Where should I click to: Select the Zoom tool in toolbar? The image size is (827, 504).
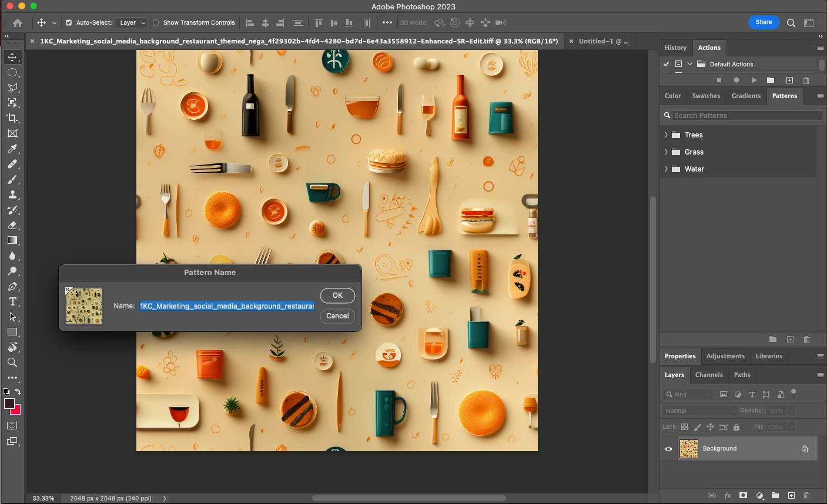point(12,362)
